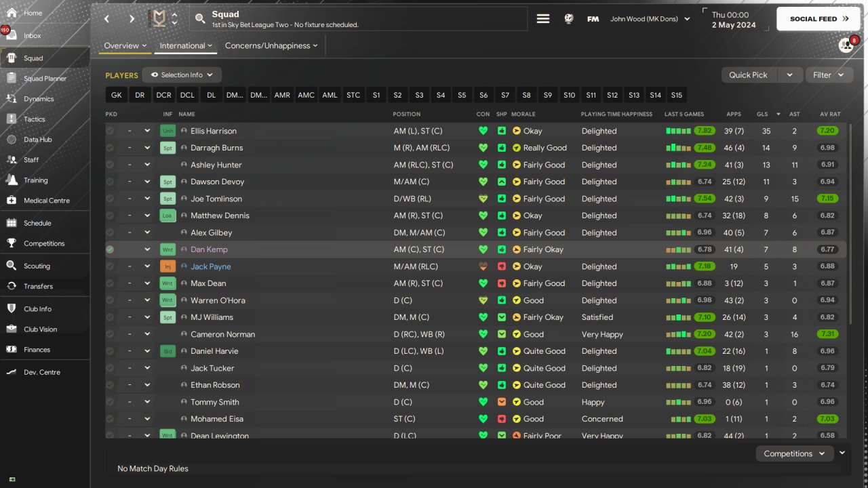The image size is (868, 488).
Task: Open the Social Feed button
Action: [818, 19]
